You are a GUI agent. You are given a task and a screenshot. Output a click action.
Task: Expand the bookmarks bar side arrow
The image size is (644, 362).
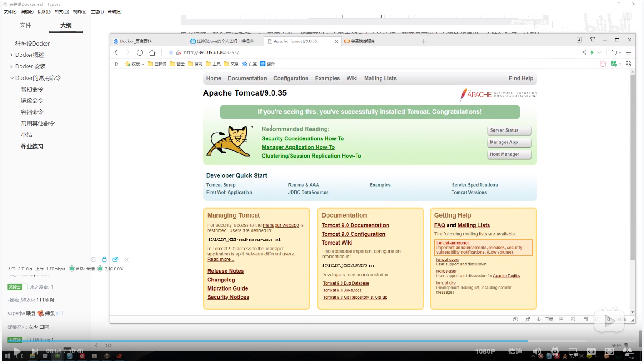117,64
